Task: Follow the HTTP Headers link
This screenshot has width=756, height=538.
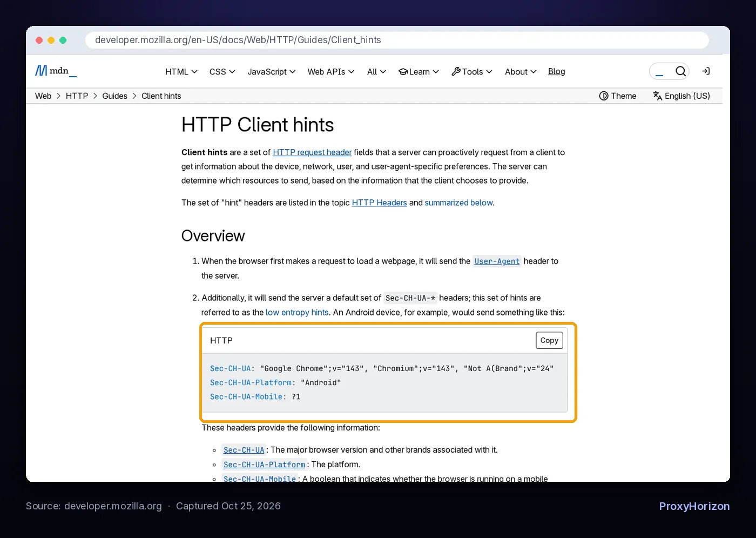Action: point(379,203)
